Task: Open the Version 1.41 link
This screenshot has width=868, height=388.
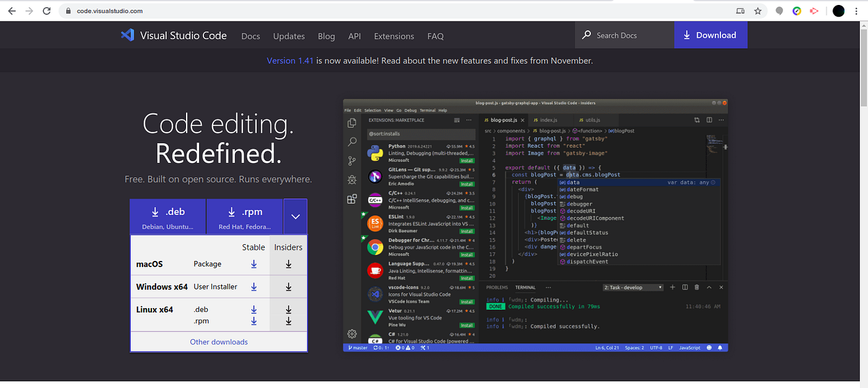Action: (290, 61)
